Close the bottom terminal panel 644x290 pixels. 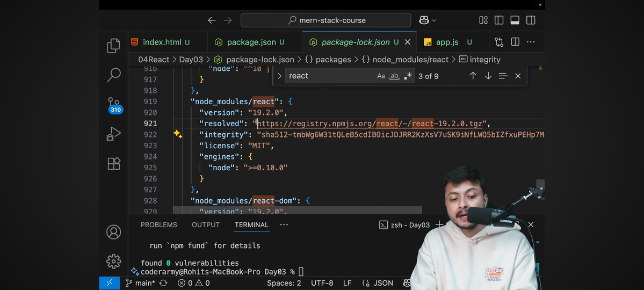point(531,224)
